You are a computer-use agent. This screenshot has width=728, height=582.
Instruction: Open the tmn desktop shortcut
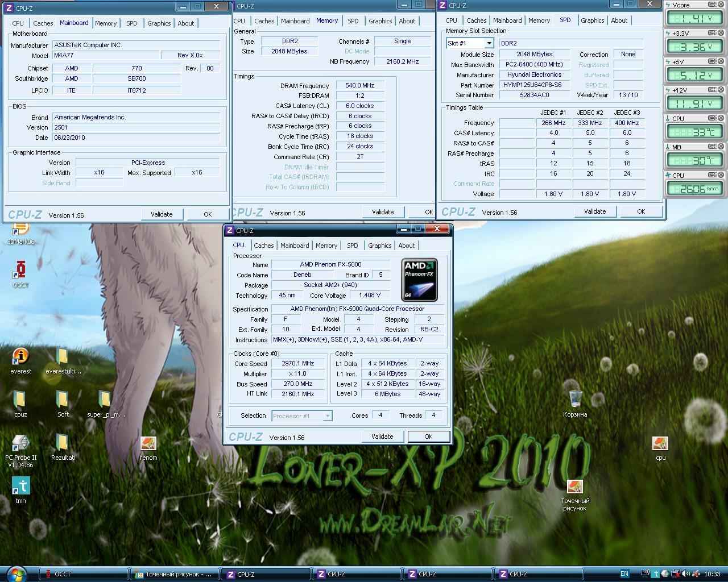coord(20,490)
